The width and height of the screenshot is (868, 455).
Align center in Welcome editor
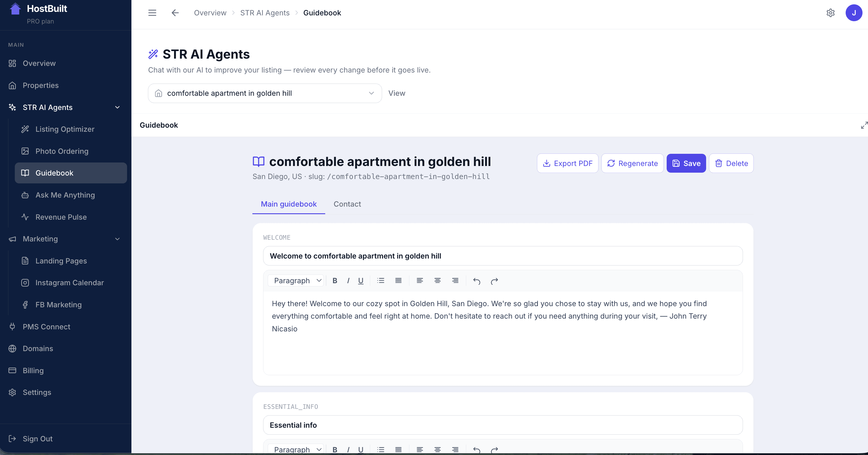437,280
